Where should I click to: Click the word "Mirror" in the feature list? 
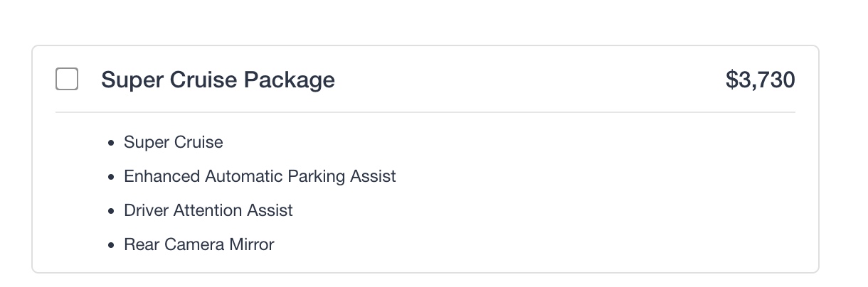pyautogui.click(x=252, y=244)
